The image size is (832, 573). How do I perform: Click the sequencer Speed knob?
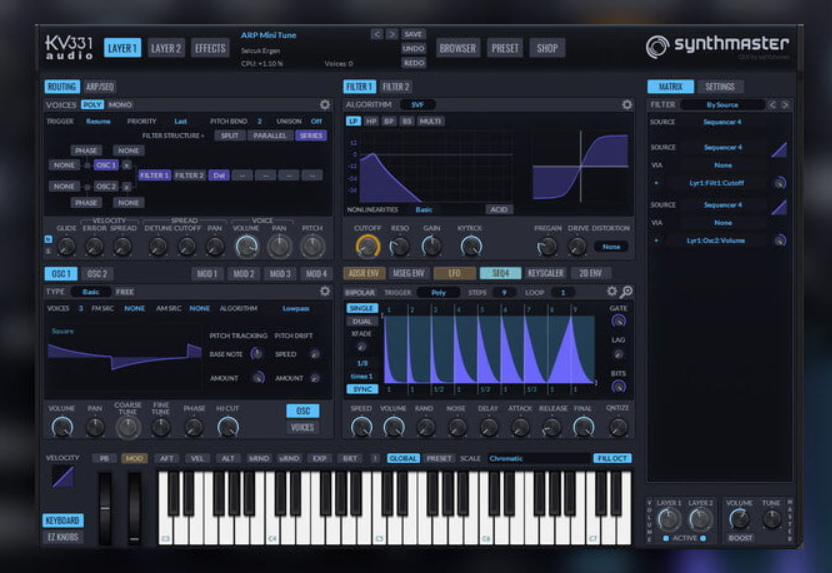(x=361, y=427)
